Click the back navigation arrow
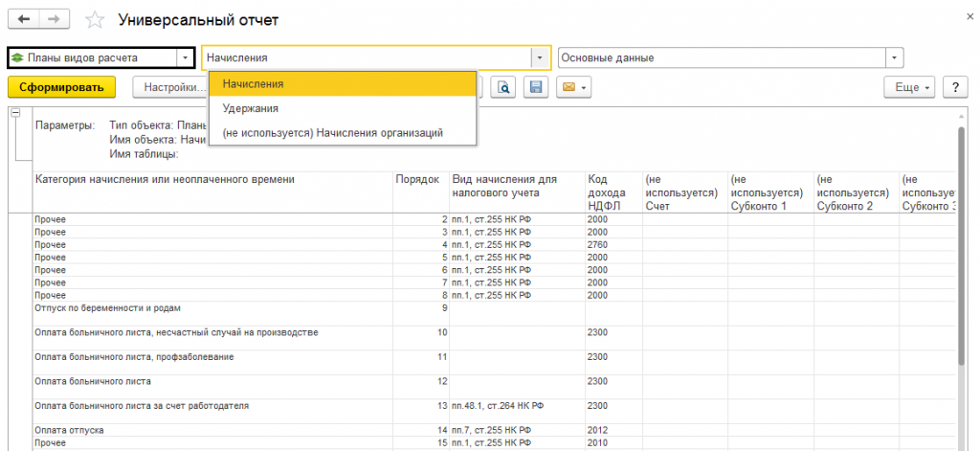Viewport: 980px width, 451px height. click(24, 19)
